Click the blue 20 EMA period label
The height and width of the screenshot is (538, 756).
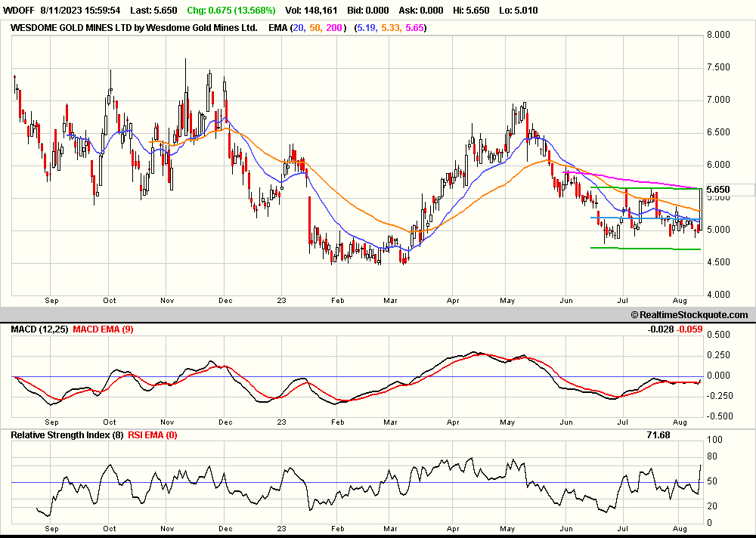pyautogui.click(x=299, y=28)
